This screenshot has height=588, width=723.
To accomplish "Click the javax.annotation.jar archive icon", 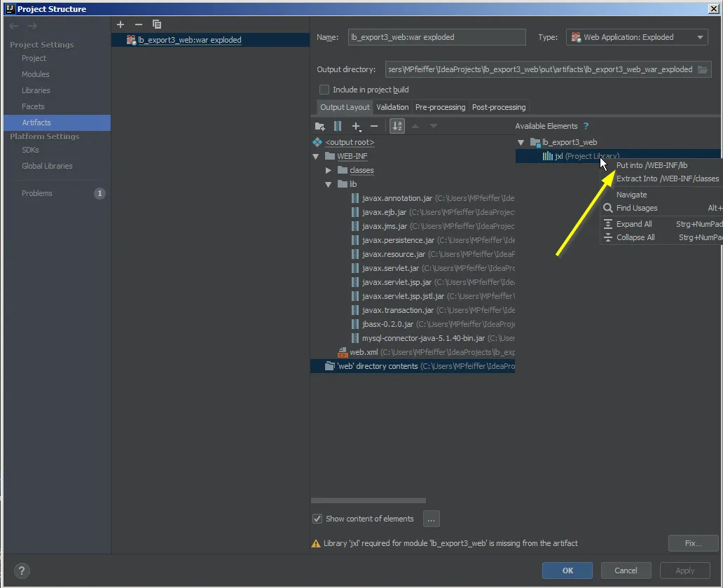I will click(355, 198).
